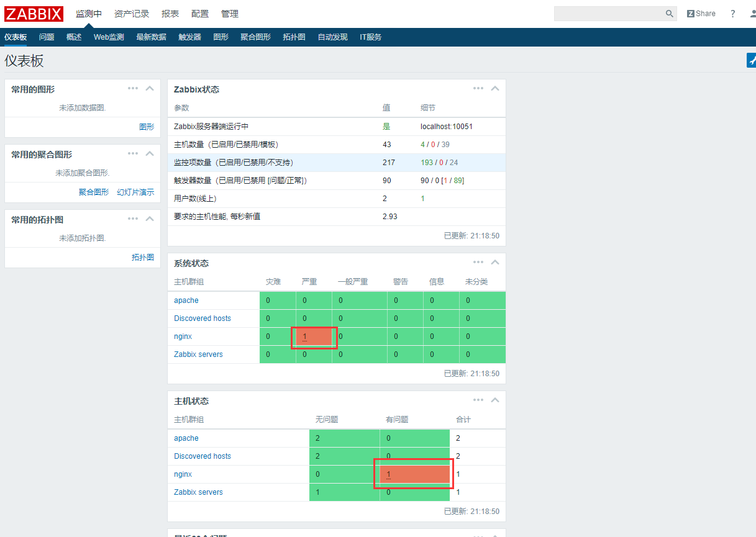
Task: Collapse the 主机状态 widget
Action: point(495,400)
